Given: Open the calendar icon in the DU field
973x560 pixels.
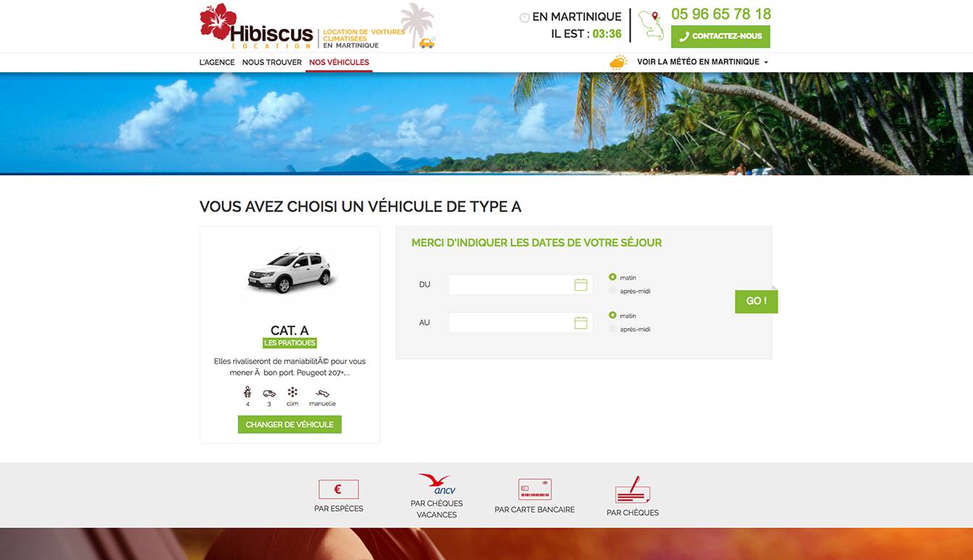Looking at the screenshot, I should click(x=581, y=284).
